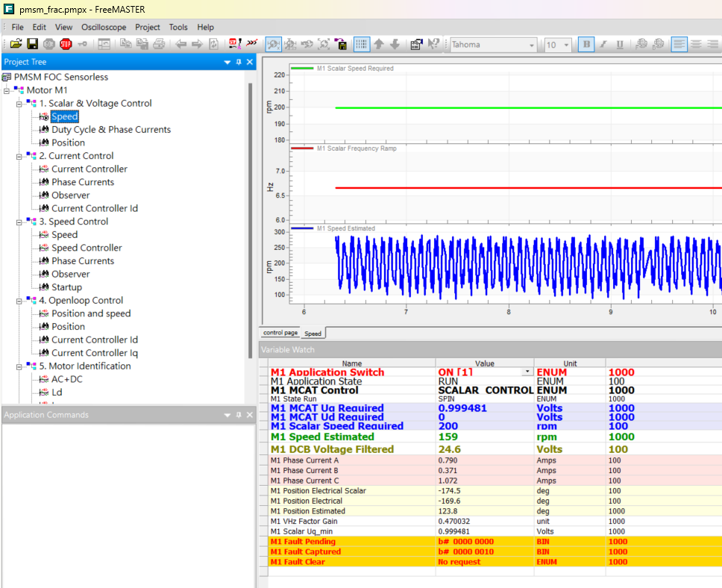Screen dimensions: 722x588
Task: Click the Refresh page icon
Action: [214, 45]
